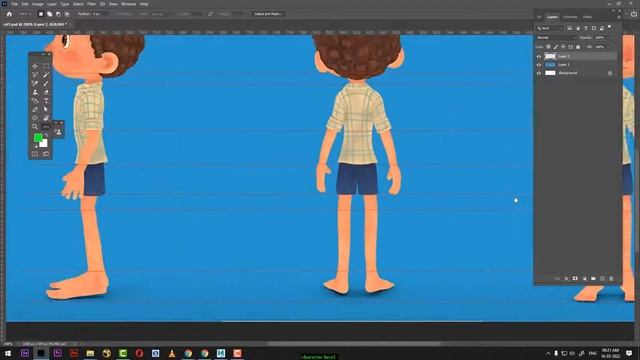This screenshot has width=640, height=360.
Task: Create new fill or adjustment layer
Action: [x=584, y=278]
